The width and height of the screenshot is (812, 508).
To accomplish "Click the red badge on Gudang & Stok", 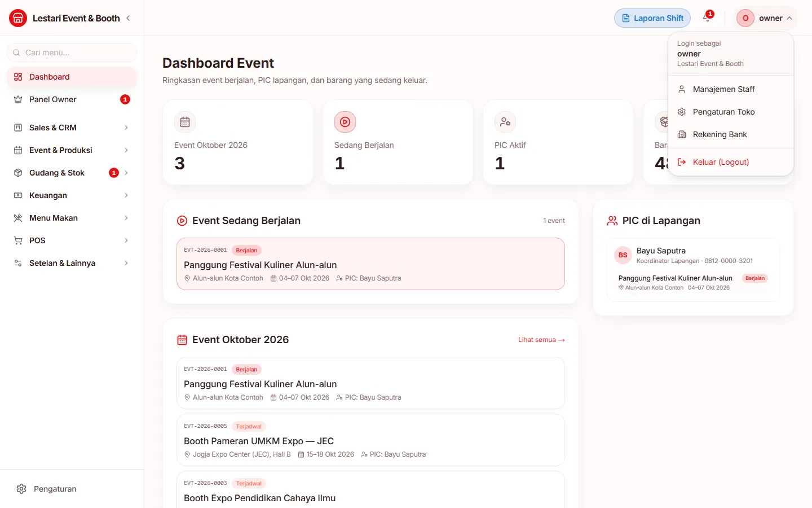I will tap(114, 173).
